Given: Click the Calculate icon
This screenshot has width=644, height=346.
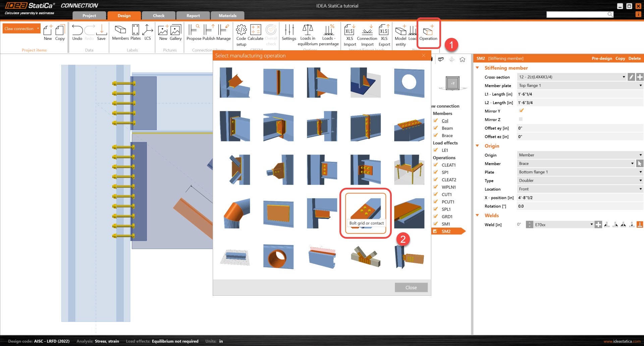Looking at the screenshot, I should (x=255, y=33).
